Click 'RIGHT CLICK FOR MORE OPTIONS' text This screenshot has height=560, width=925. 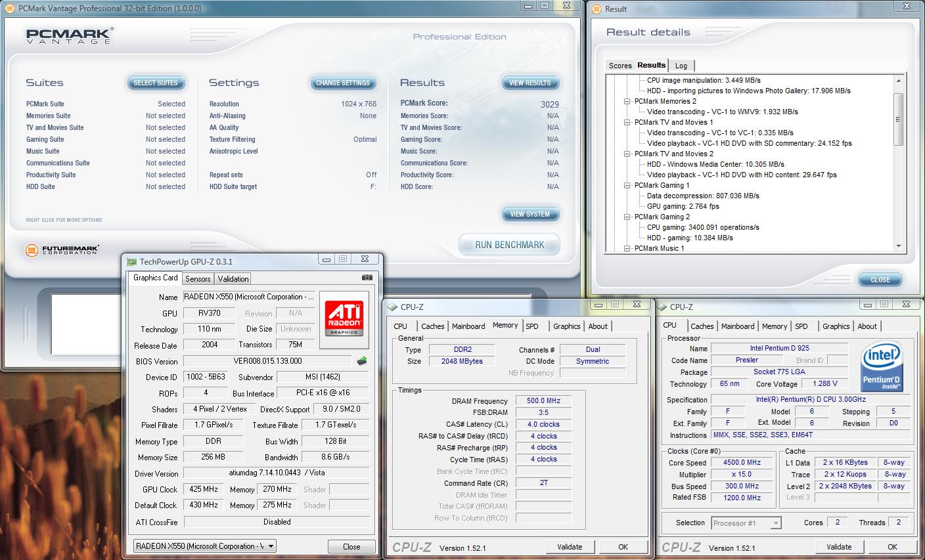(64, 220)
